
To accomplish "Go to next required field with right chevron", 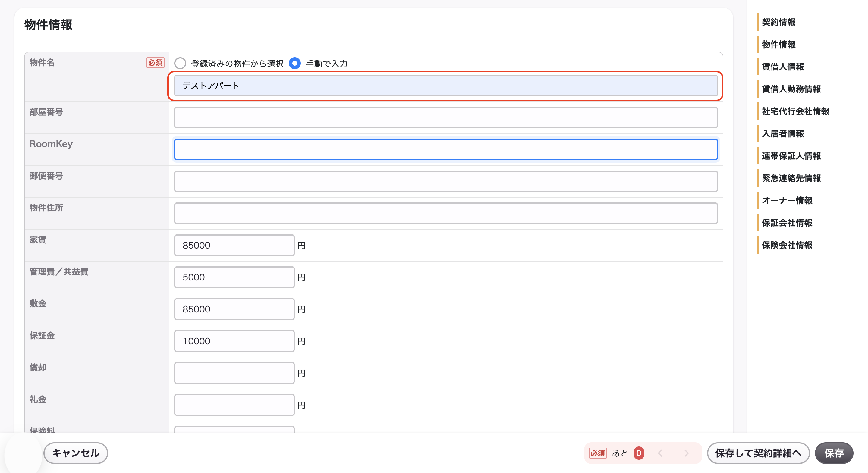I will 686,453.
